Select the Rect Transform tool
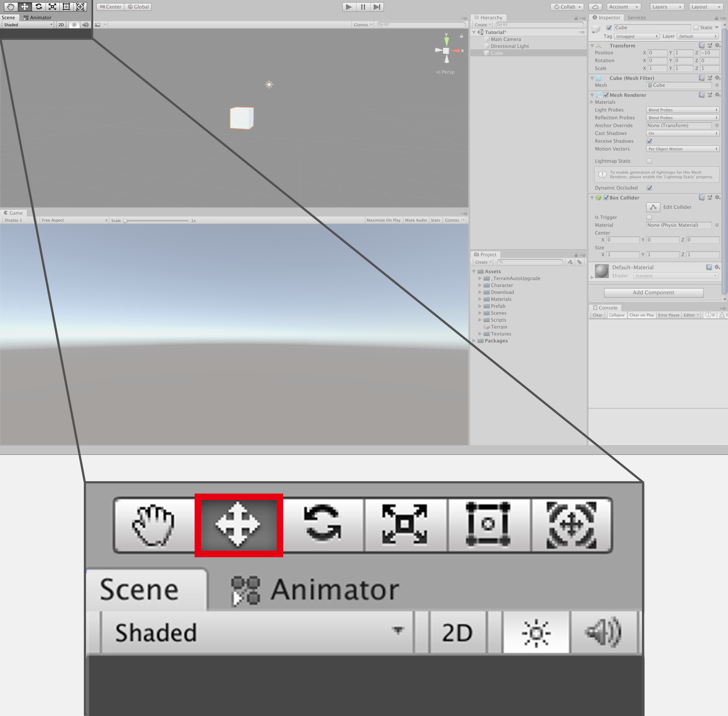Image resolution: width=728 pixels, height=716 pixels. pyautogui.click(x=66, y=7)
